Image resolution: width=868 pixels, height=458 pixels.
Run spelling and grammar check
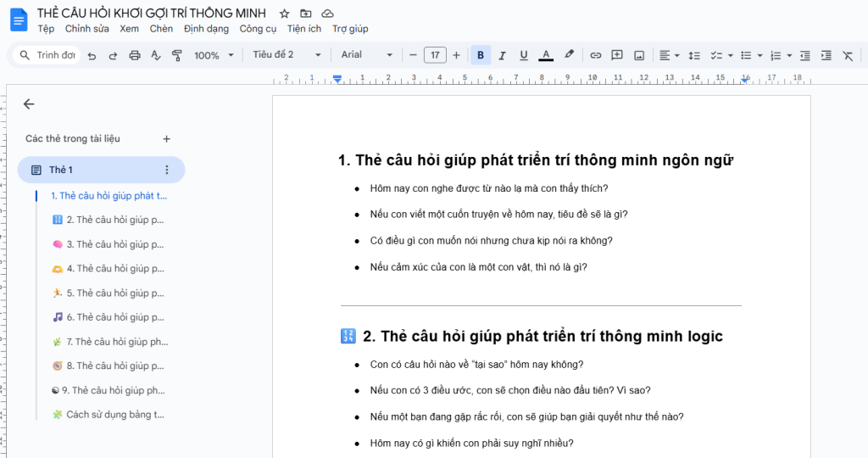point(156,55)
